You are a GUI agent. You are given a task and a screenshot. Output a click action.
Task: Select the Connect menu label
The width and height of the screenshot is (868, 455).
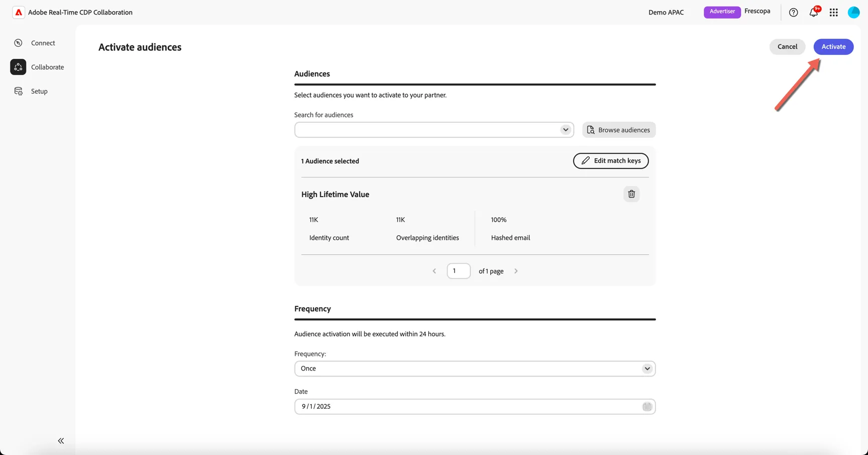pos(43,43)
